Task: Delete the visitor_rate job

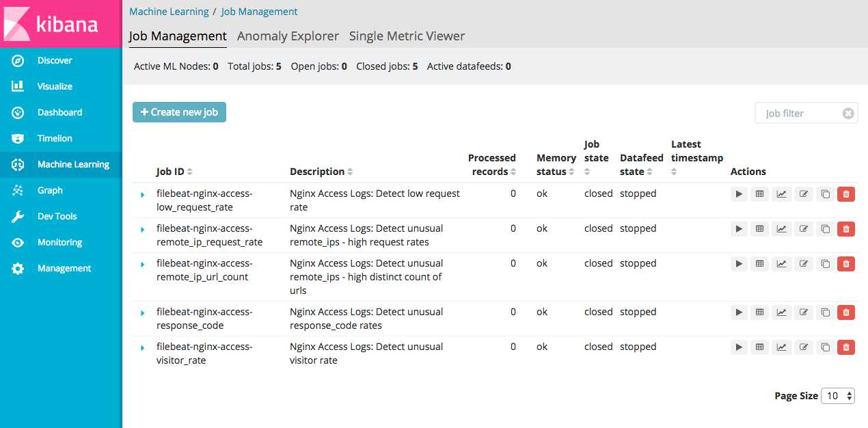Action: [846, 347]
